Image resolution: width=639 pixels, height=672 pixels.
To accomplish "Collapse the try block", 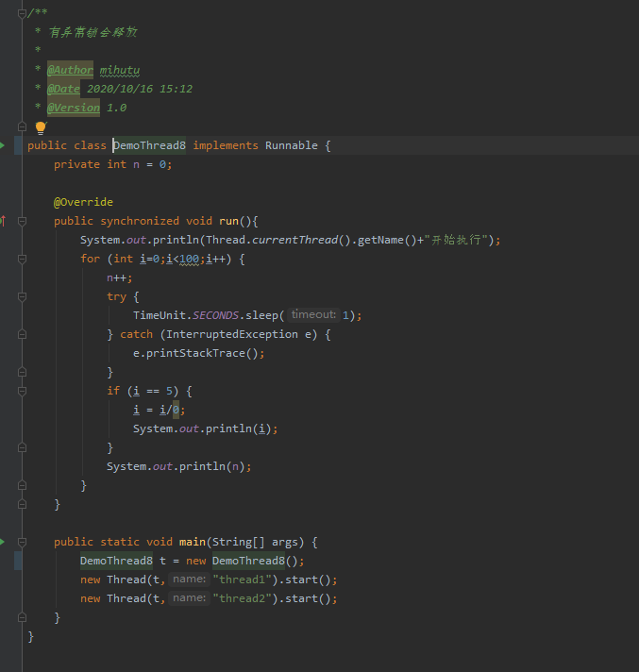I will click(x=22, y=296).
